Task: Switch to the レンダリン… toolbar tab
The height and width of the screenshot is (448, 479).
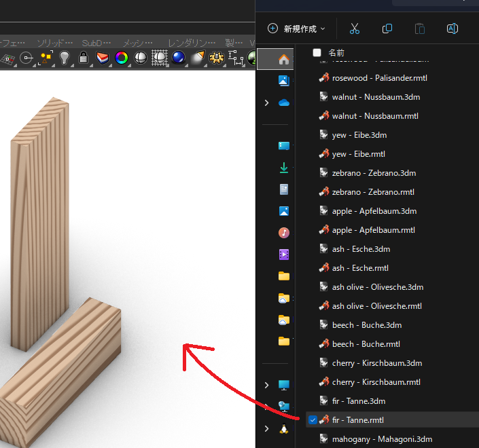Action: [187, 43]
